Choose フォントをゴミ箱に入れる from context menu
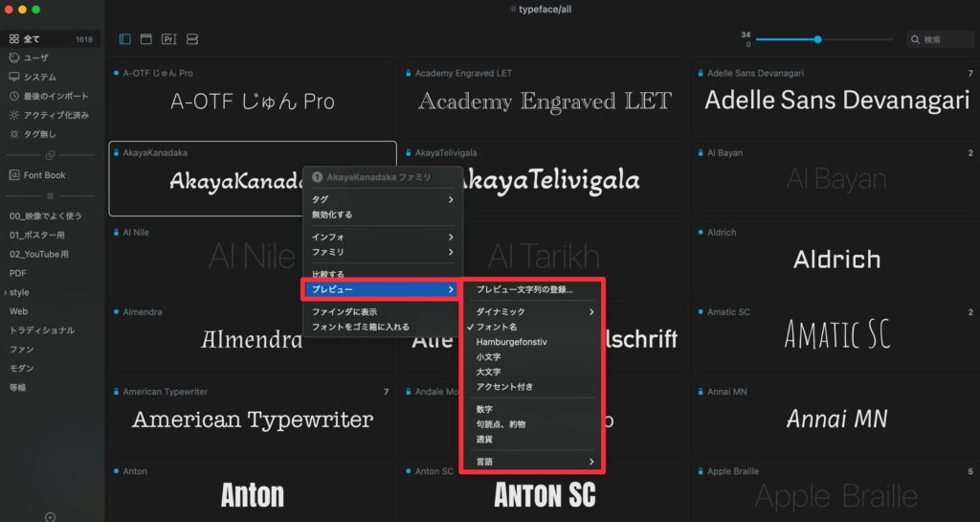This screenshot has height=522, width=980. tap(360, 327)
